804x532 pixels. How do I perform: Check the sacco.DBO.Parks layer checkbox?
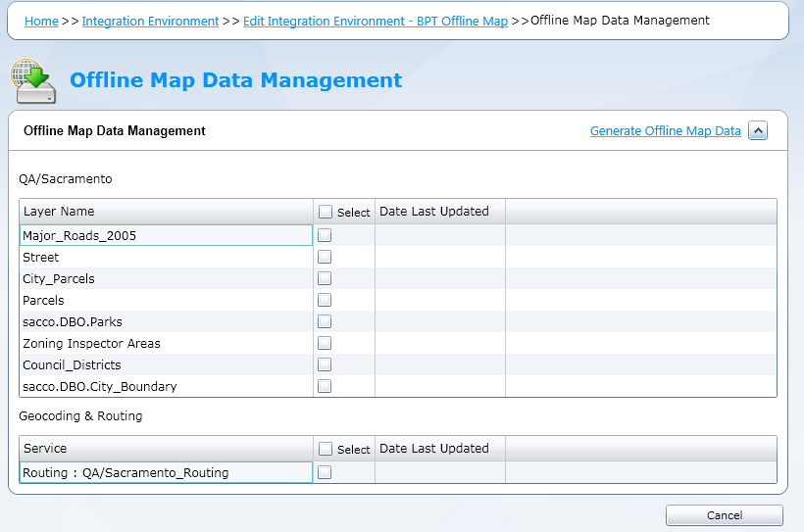pos(325,321)
